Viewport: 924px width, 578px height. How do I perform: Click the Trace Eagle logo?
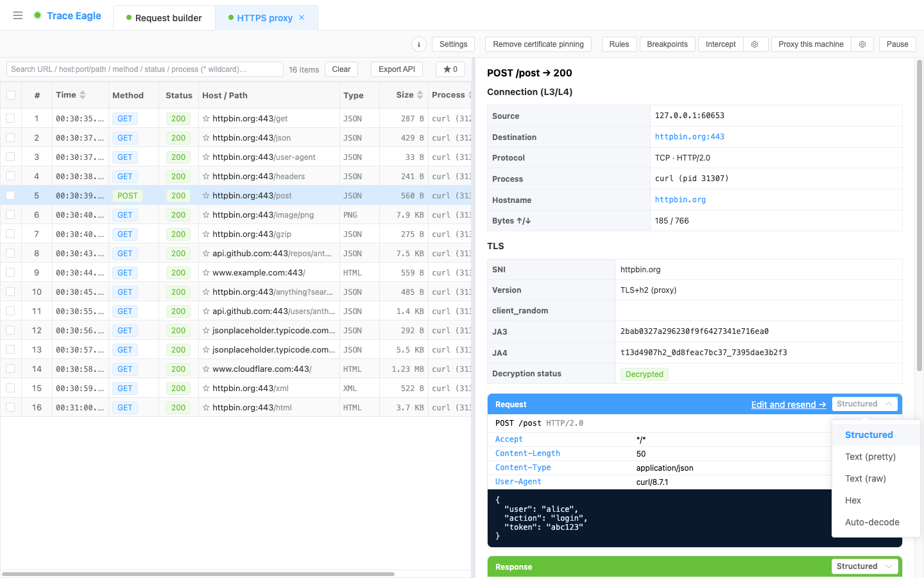[x=67, y=15]
